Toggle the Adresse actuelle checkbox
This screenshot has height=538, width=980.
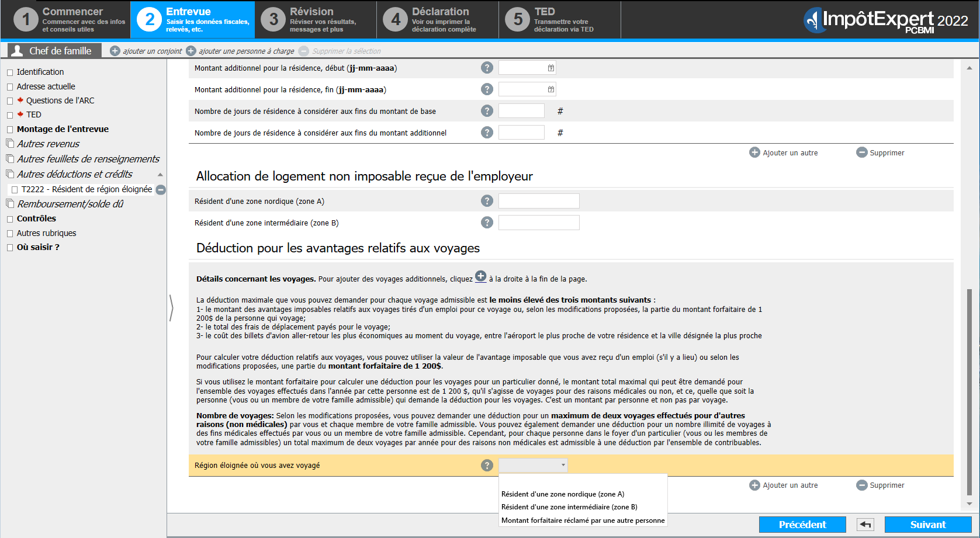10,87
